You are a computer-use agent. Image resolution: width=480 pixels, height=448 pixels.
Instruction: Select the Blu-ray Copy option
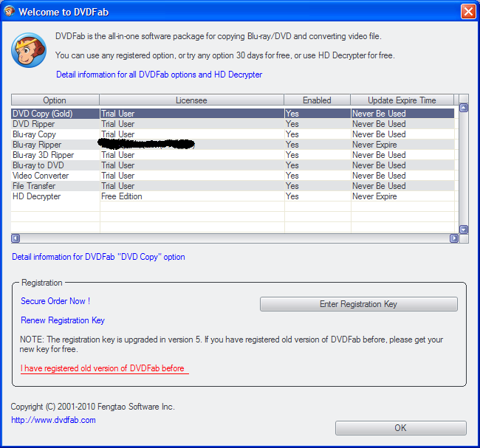click(x=233, y=134)
